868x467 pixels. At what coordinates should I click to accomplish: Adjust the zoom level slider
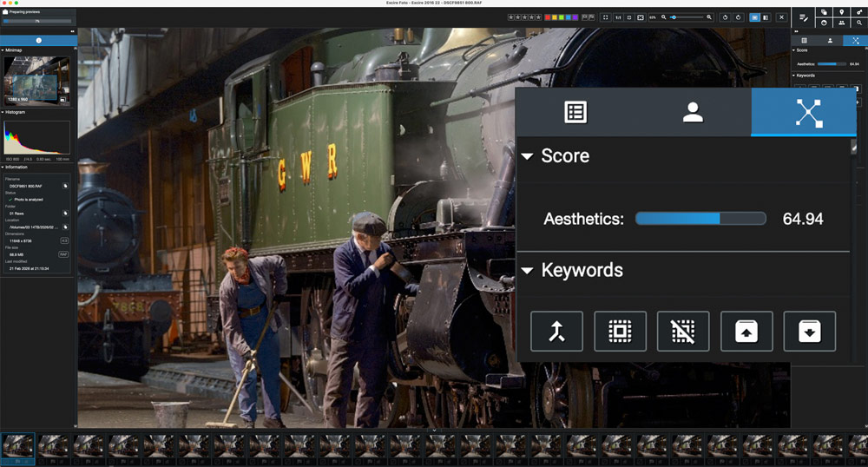tap(688, 17)
